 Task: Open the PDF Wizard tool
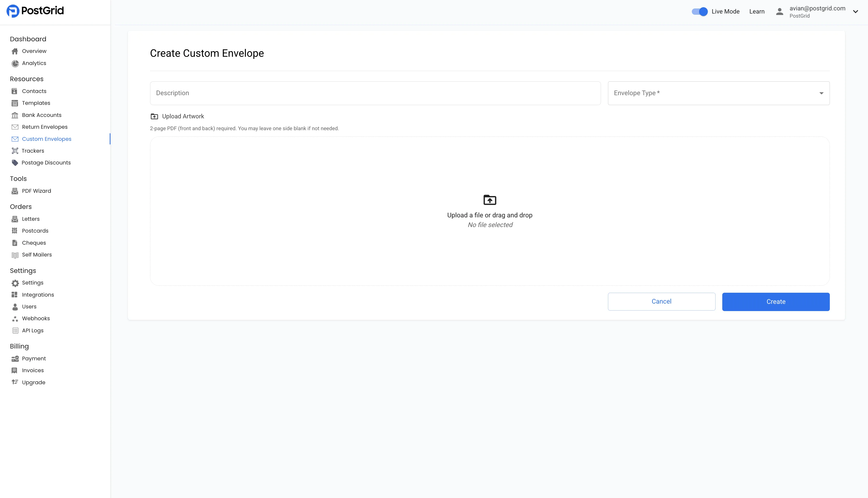point(36,191)
